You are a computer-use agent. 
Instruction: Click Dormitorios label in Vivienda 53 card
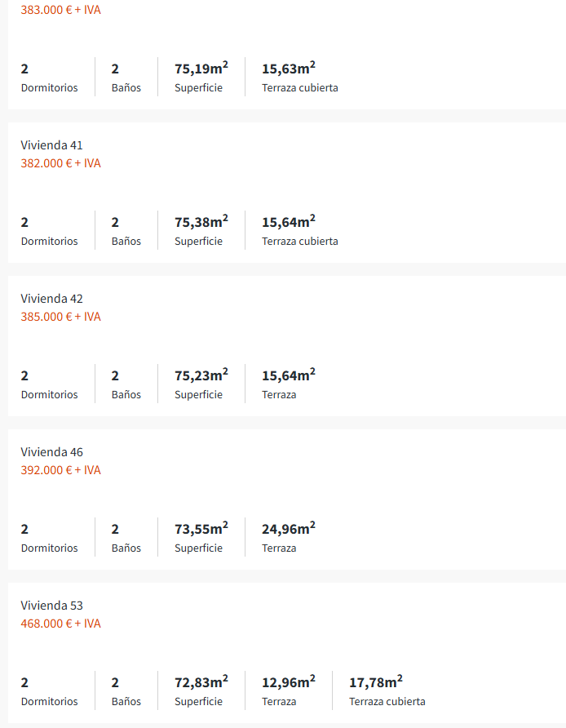pyautogui.click(x=50, y=702)
